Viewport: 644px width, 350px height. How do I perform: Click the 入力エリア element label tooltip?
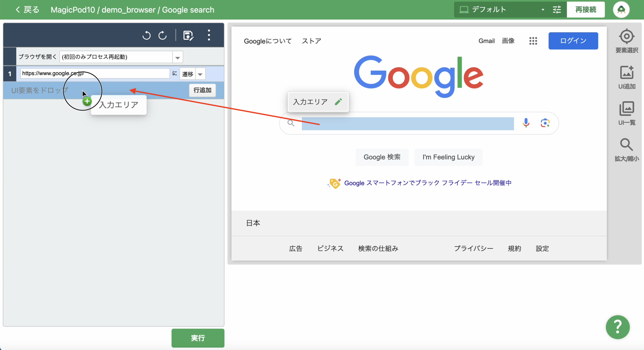[318, 102]
